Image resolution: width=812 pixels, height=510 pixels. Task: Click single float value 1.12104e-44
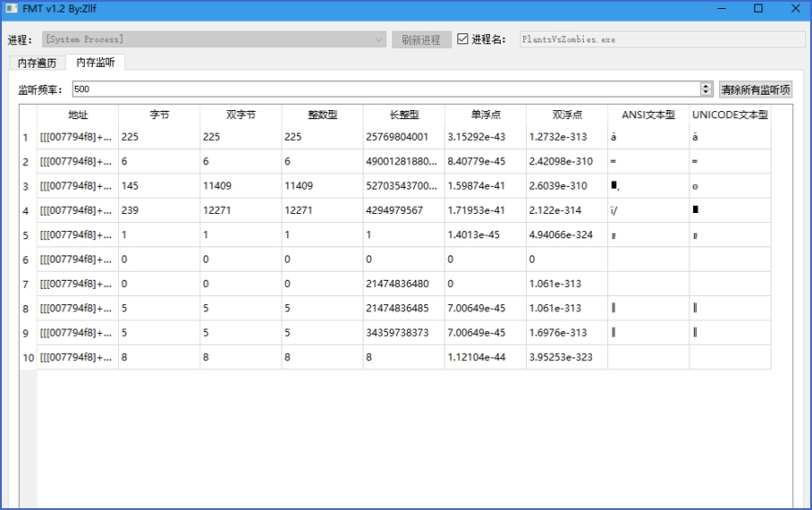[485, 357]
